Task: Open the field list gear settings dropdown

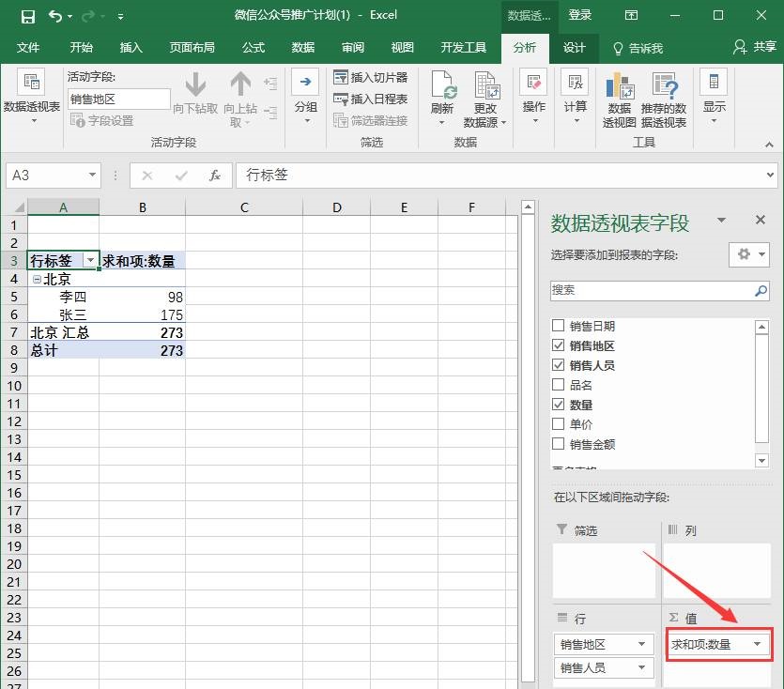Action: 748,254
